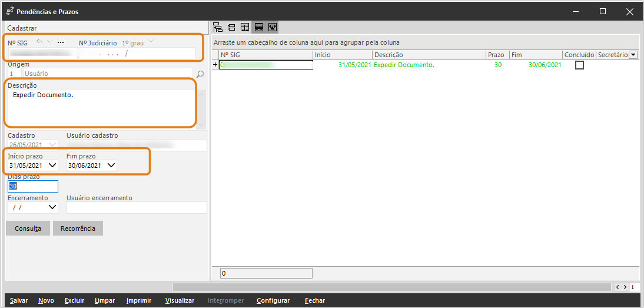Click the Origem Usuário field
The image size is (644, 308).
click(x=108, y=74)
